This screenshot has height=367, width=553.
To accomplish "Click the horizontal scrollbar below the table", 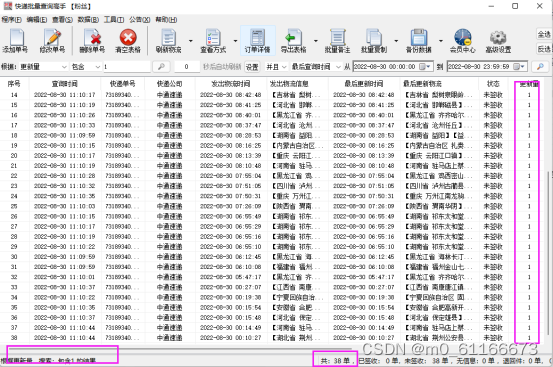I will (x=180, y=348).
